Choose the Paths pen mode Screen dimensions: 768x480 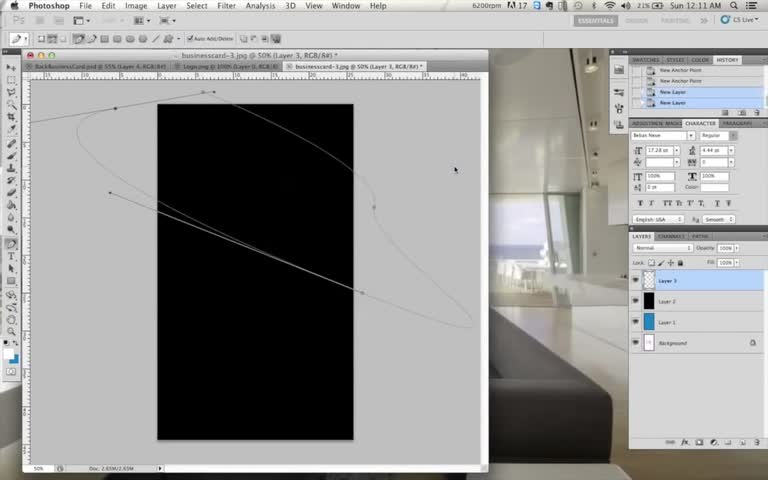52,39
